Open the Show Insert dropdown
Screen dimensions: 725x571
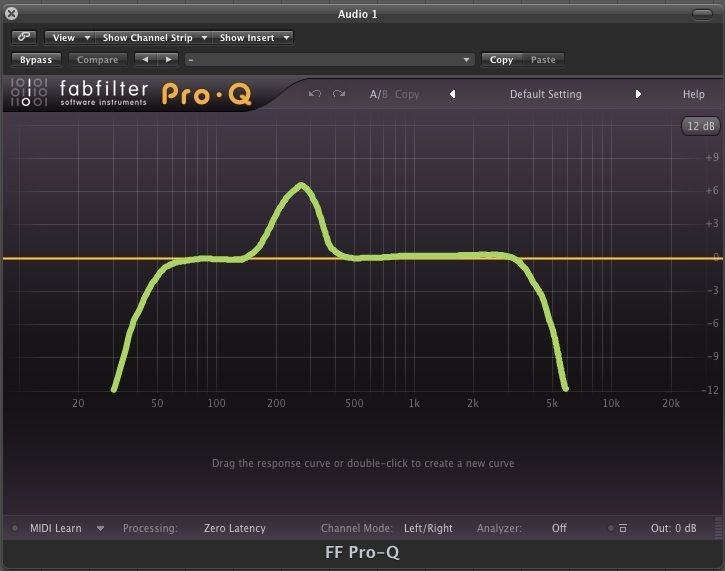pos(253,37)
